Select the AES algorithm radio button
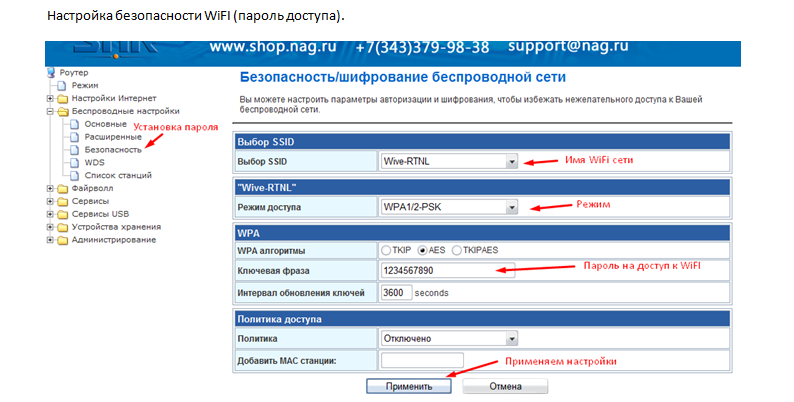Screen dimensions: 794x402 tap(423, 250)
